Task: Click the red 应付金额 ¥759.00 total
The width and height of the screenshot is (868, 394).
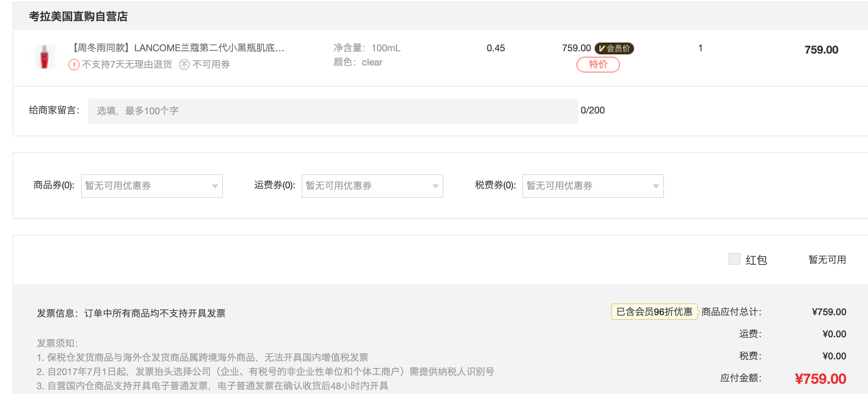Action: 821,379
